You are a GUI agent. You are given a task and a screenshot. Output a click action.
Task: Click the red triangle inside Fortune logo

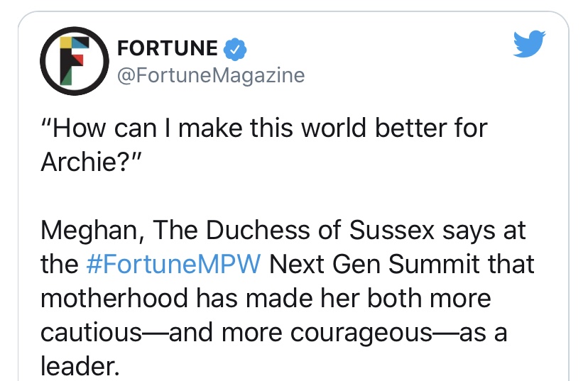[x=80, y=60]
